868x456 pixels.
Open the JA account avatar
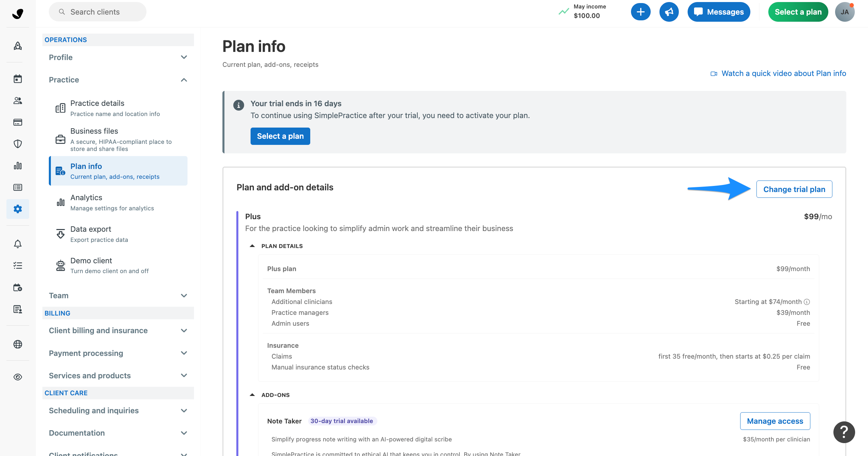click(x=845, y=12)
